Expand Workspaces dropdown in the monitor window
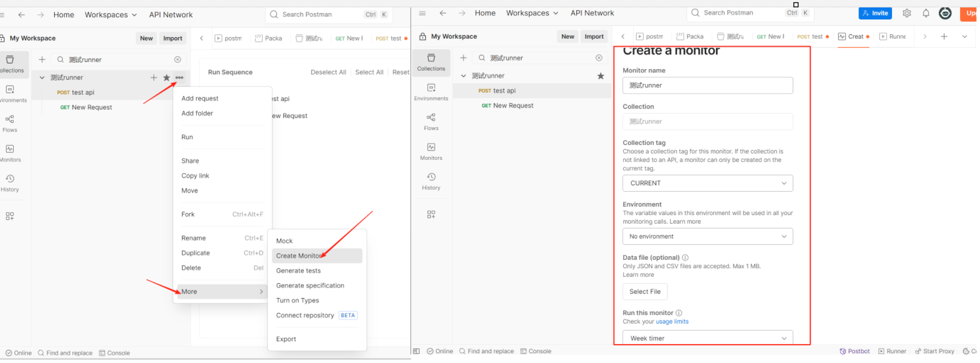 [x=532, y=13]
